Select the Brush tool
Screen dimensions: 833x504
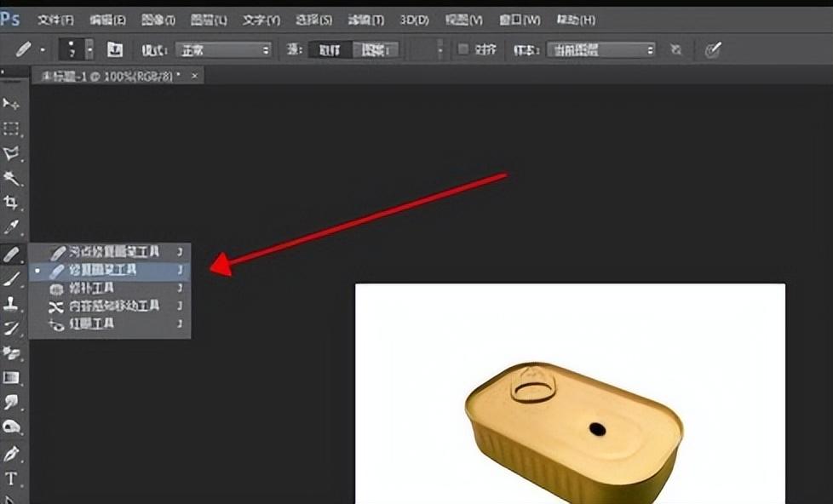coord(11,279)
